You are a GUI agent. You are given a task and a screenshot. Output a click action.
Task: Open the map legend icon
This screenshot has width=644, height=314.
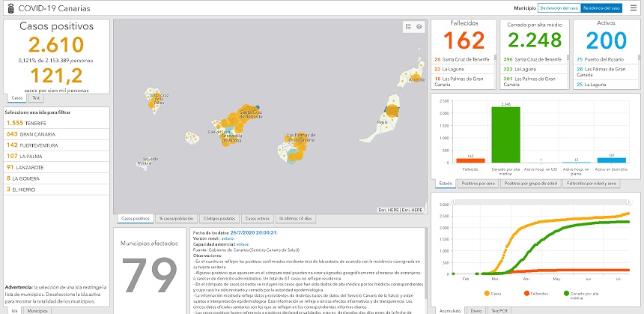(x=408, y=26)
